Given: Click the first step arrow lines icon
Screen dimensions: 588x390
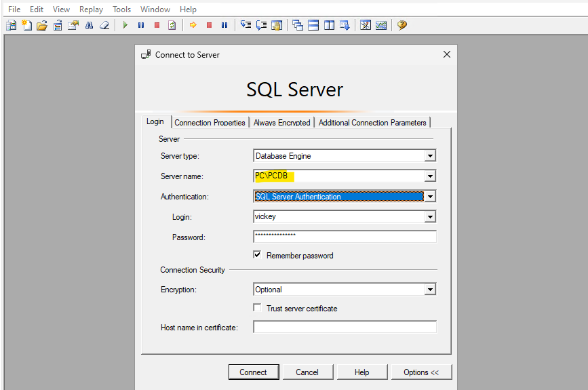Looking at the screenshot, I should pos(246,25).
